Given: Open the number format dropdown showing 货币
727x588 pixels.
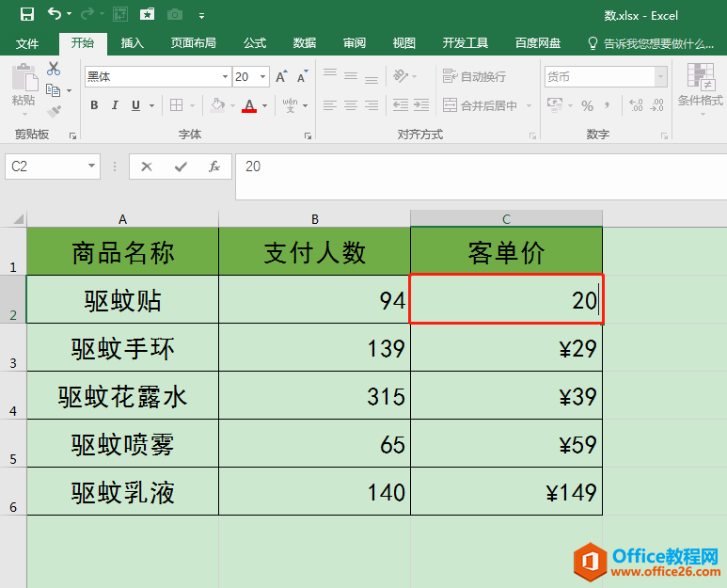Looking at the screenshot, I should click(661, 77).
